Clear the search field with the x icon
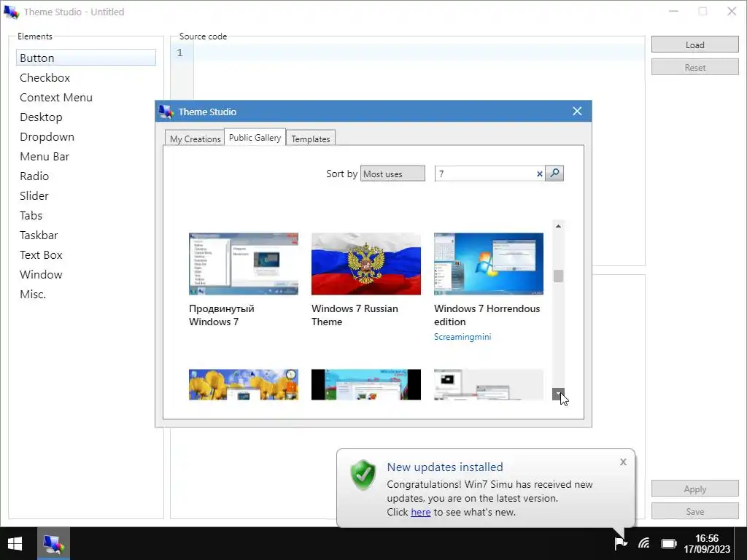 click(x=539, y=174)
